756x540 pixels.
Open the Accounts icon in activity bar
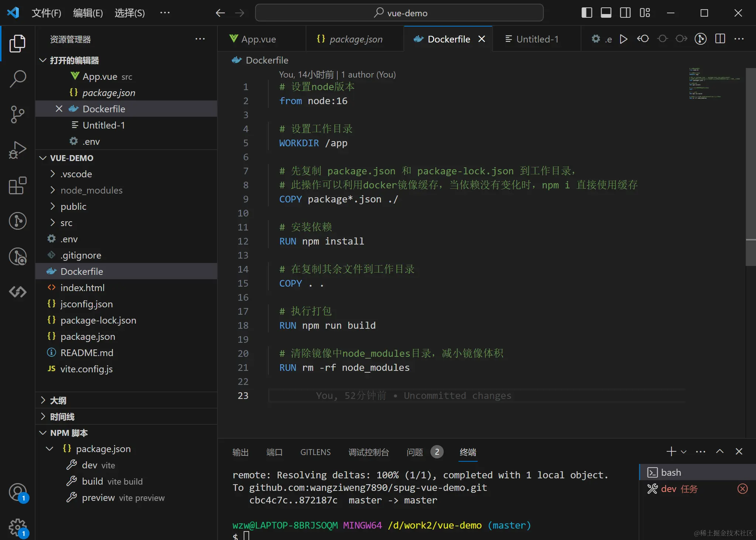pos(17,492)
